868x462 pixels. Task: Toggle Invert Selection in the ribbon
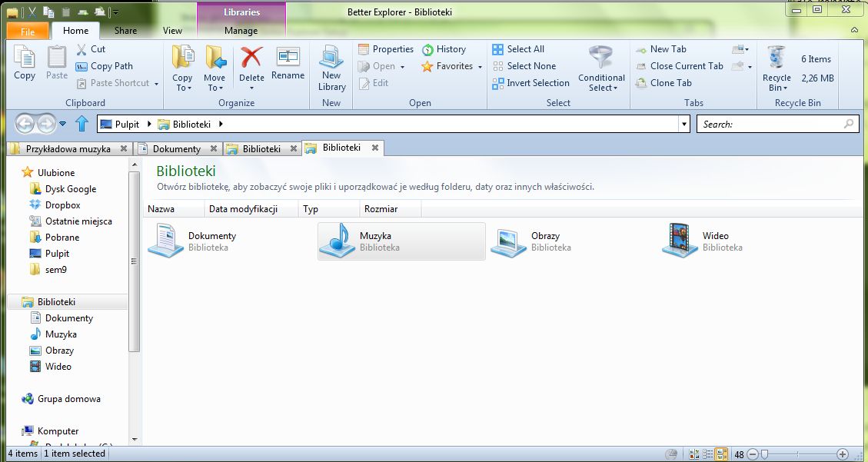(531, 83)
